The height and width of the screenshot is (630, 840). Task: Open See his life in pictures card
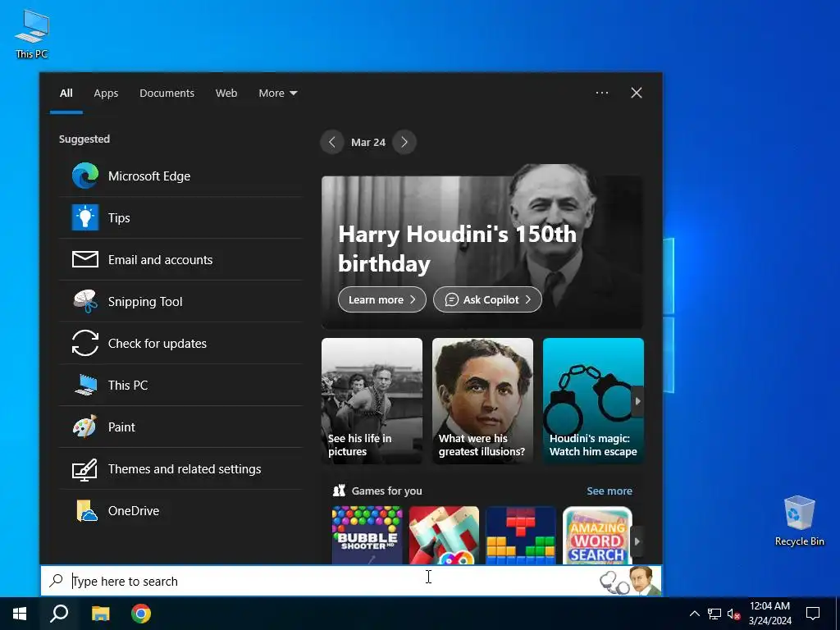[x=372, y=400]
